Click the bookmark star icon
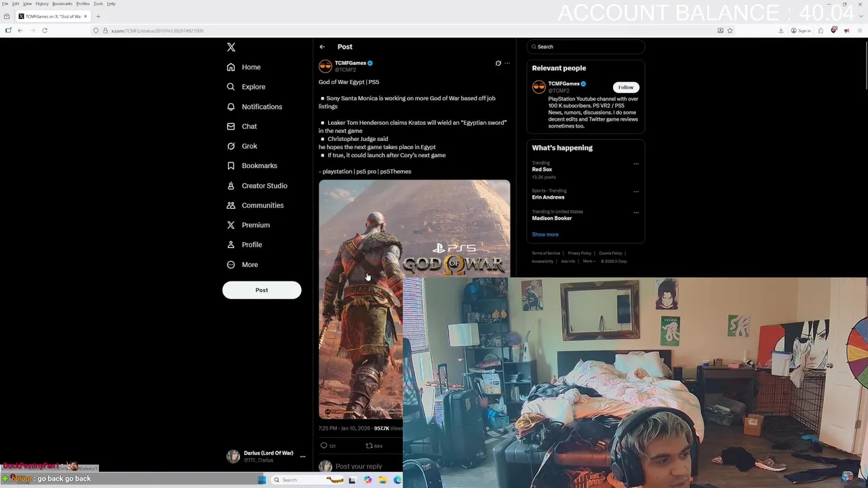Image resolution: width=868 pixels, height=488 pixels. pos(730,30)
